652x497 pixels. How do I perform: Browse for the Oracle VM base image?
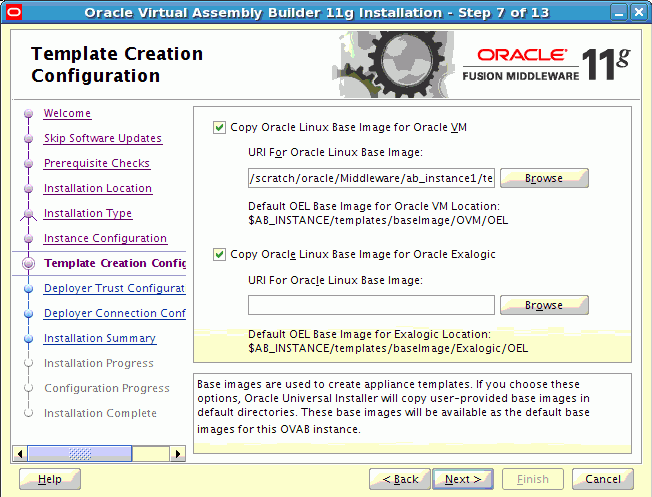[x=544, y=178]
